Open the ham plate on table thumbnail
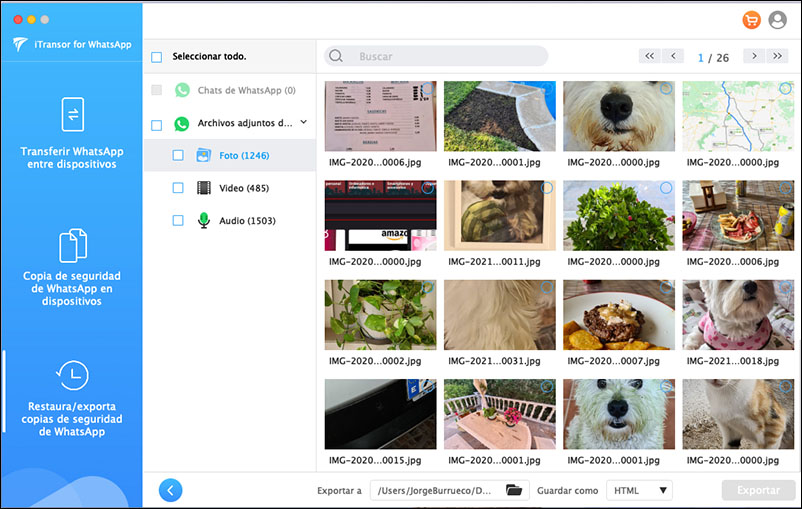 click(738, 215)
